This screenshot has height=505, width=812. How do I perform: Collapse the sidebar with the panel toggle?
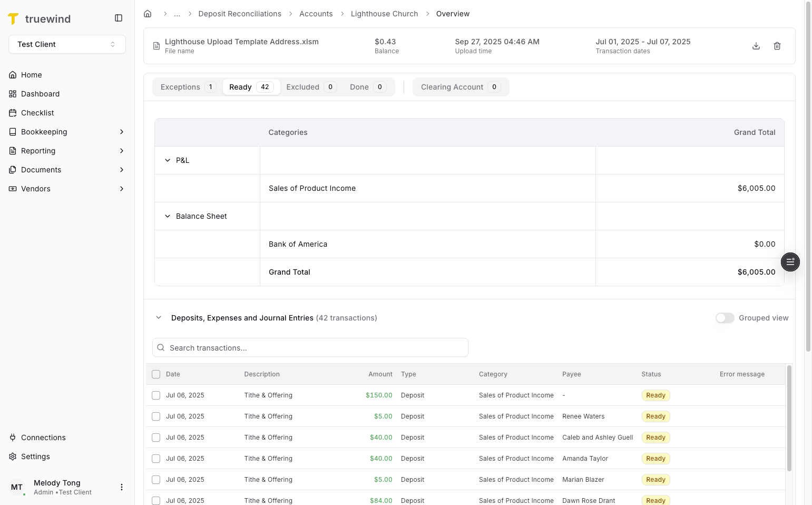(x=118, y=17)
